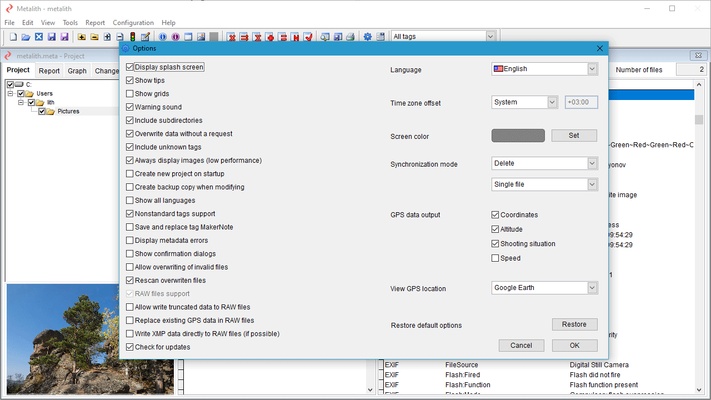711x400 pixels.
Task: Open the Synchronization mode Delete dropdown
Action: click(x=545, y=163)
